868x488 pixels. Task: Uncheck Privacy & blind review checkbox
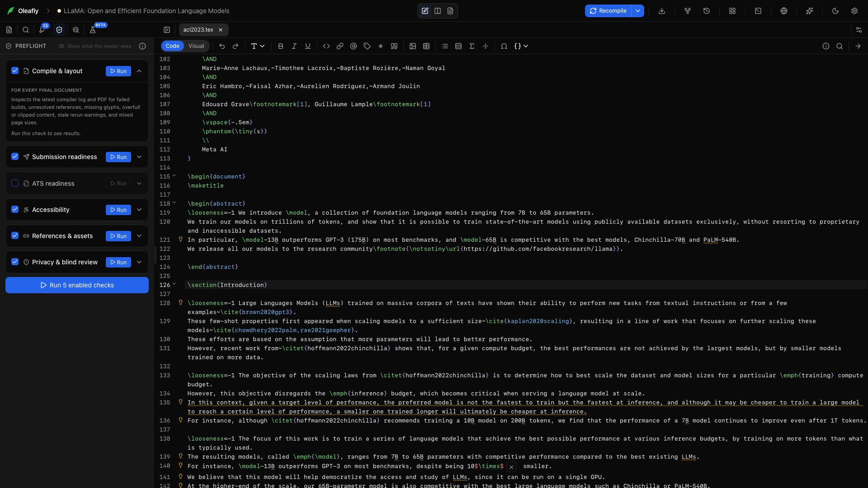[15, 262]
